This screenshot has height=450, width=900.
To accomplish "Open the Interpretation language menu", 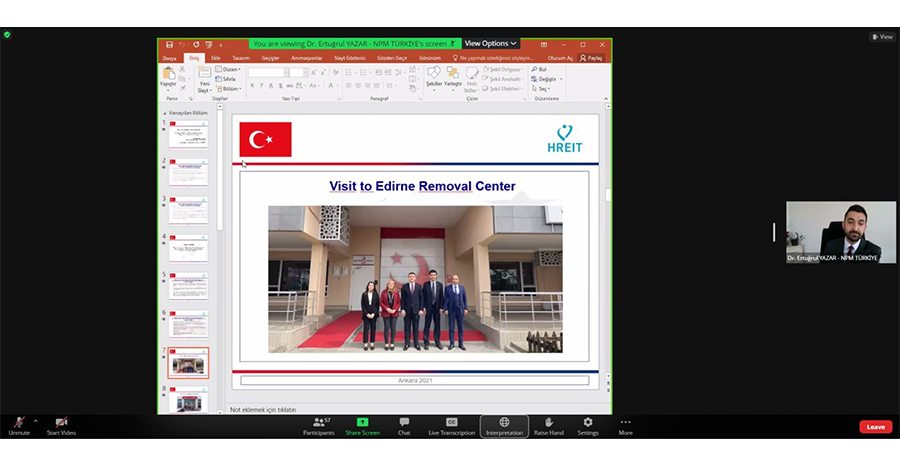I will 504,426.
